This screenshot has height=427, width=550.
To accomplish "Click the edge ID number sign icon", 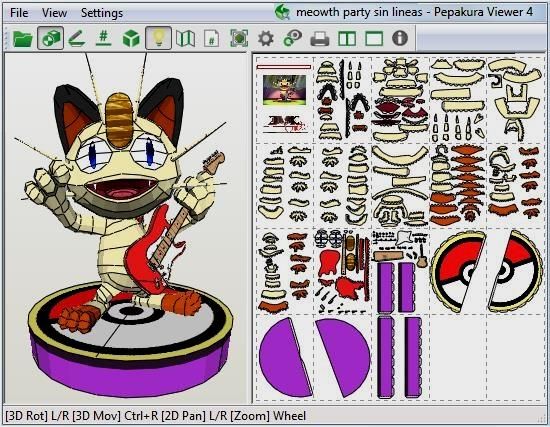I will [x=103, y=38].
